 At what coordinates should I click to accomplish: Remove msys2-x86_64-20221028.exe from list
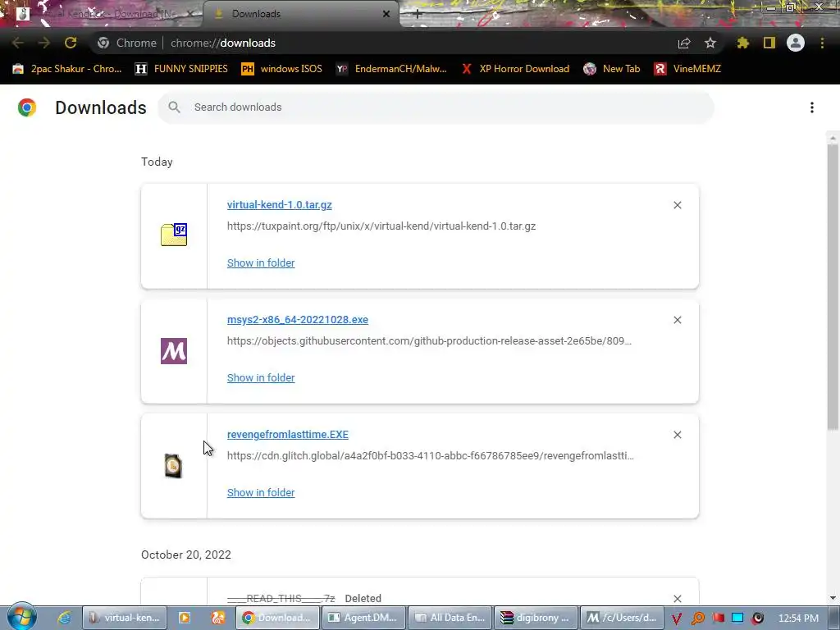pos(678,320)
